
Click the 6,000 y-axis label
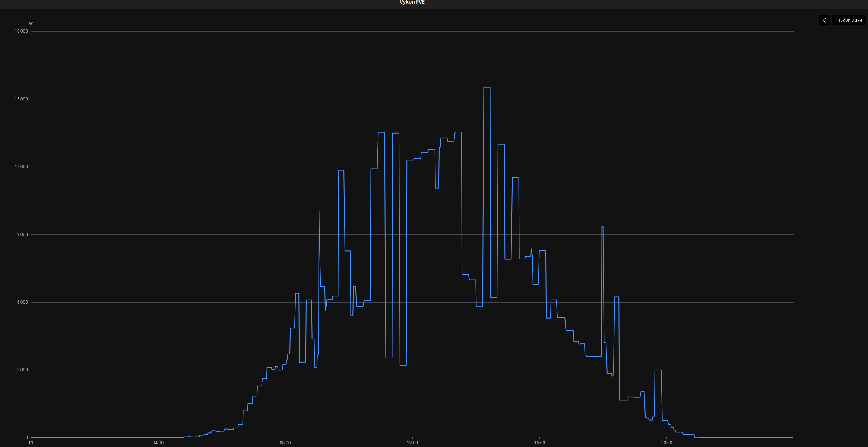(22, 302)
